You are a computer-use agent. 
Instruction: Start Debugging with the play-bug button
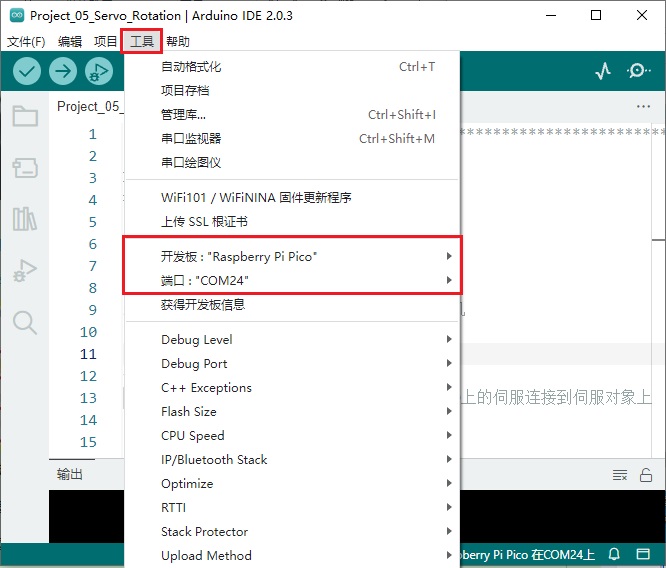click(x=99, y=71)
